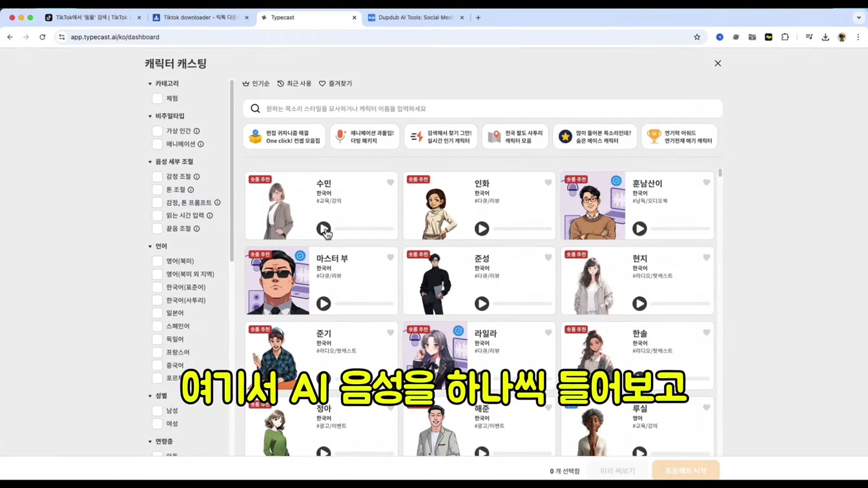Click the info icon beside 읽는 시간 입력

pos(210,216)
